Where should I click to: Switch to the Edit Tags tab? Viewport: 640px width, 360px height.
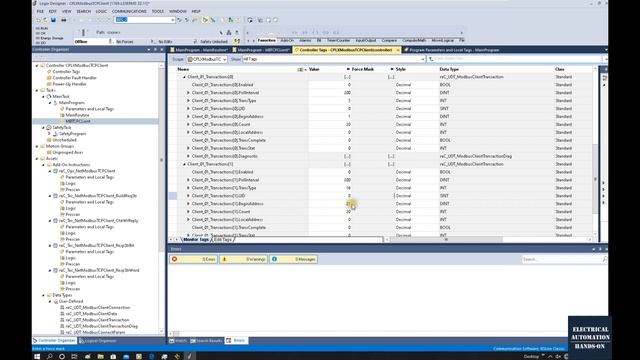tap(222, 240)
